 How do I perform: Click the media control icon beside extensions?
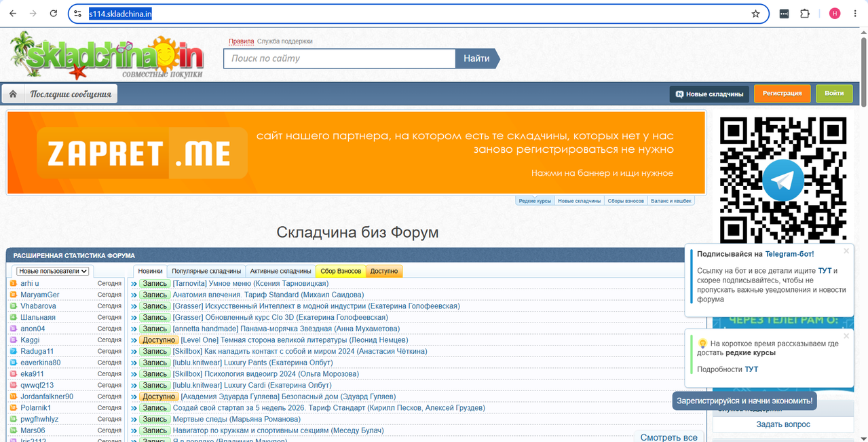point(784,14)
